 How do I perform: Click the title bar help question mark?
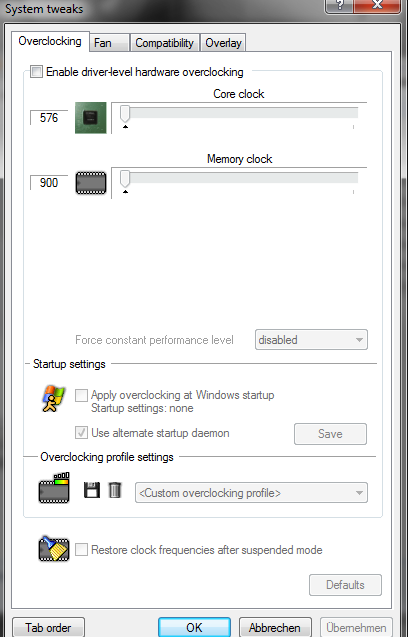[339, 5]
